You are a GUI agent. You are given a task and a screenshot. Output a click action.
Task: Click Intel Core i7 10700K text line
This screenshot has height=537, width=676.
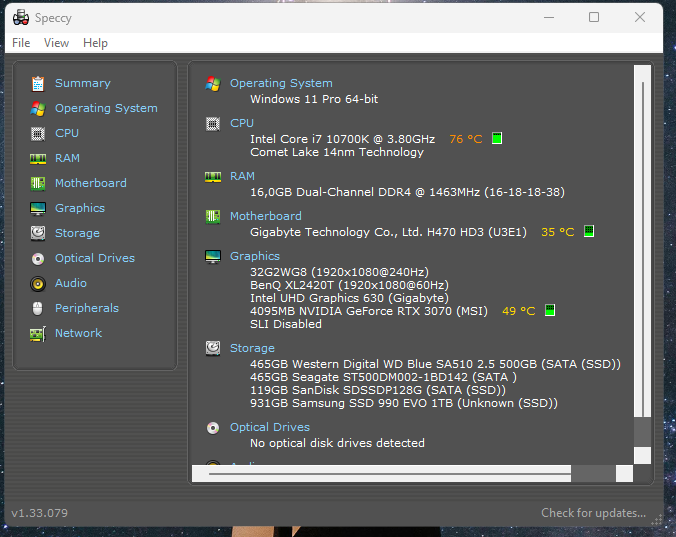tap(342, 139)
